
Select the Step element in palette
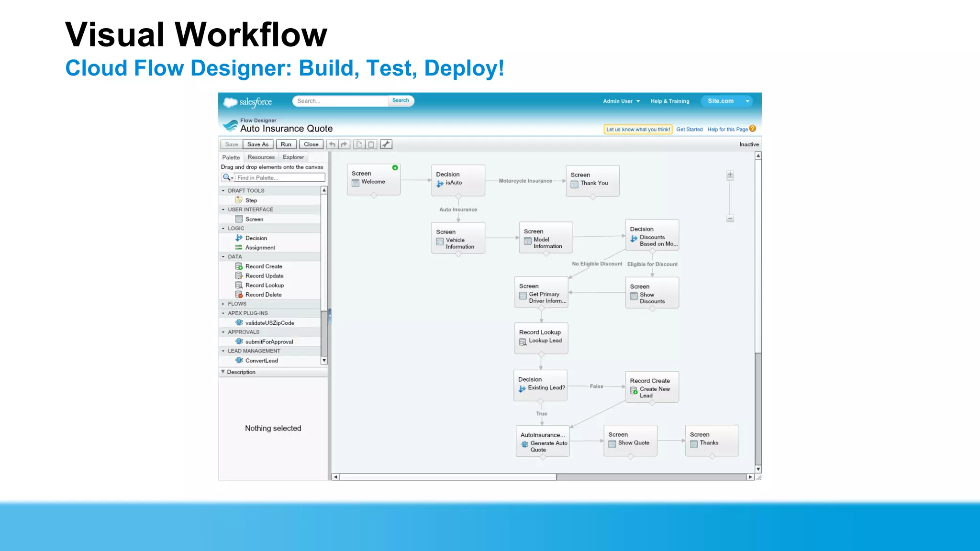click(251, 200)
